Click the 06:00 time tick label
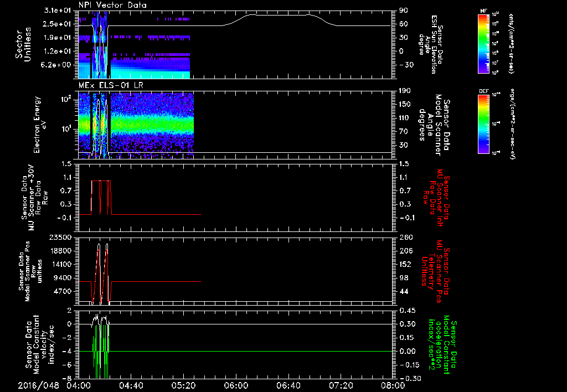This screenshot has height=392, width=567. [236, 385]
